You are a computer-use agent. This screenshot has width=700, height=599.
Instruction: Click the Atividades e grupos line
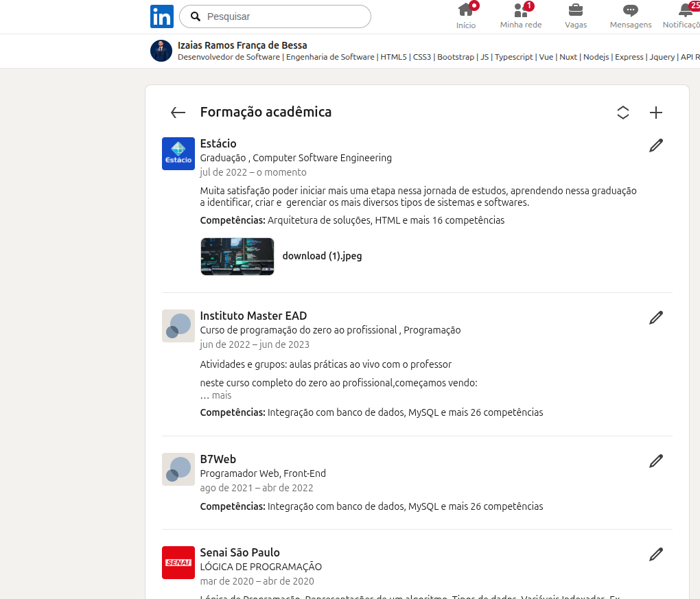[x=325, y=364]
